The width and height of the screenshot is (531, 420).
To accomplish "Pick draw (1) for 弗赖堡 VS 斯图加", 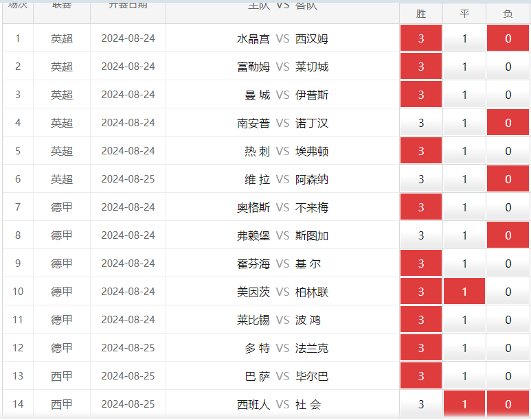I will point(464,235).
